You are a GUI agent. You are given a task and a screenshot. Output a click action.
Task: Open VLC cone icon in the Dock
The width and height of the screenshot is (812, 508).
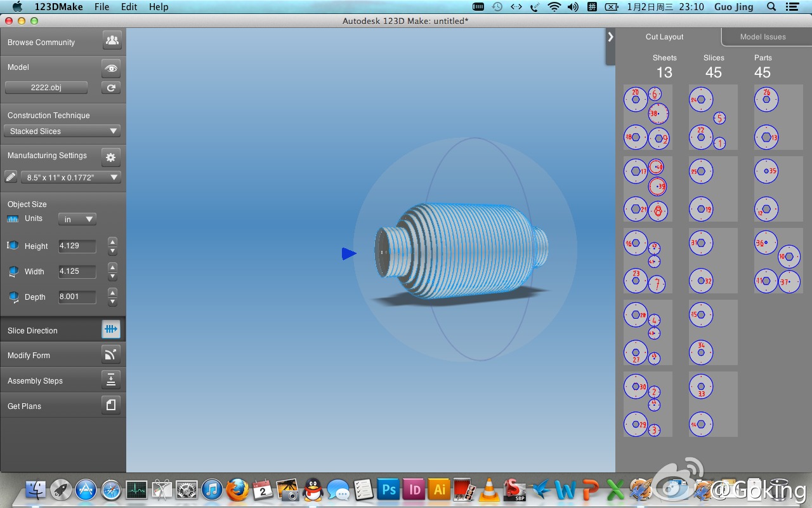pyautogui.click(x=489, y=490)
